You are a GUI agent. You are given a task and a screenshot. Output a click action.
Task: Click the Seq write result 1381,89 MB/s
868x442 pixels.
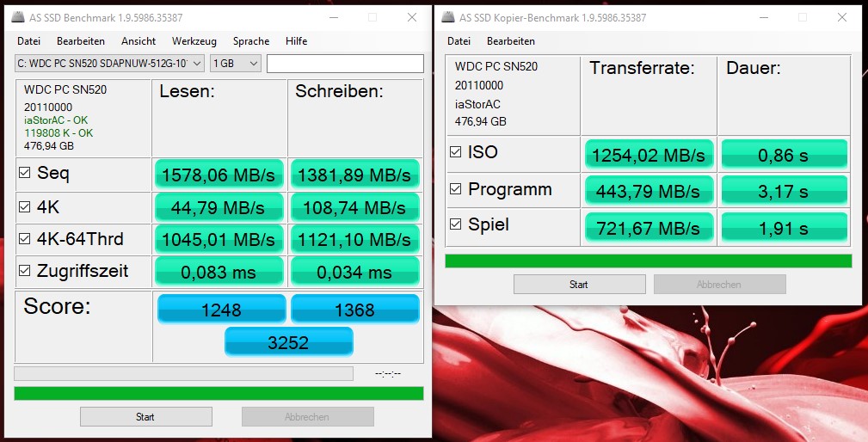coord(354,175)
